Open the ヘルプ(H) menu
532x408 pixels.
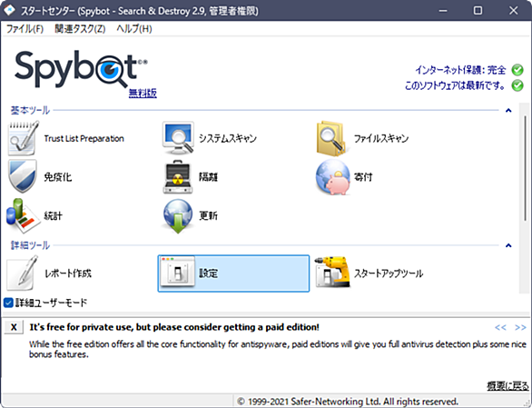(134, 29)
